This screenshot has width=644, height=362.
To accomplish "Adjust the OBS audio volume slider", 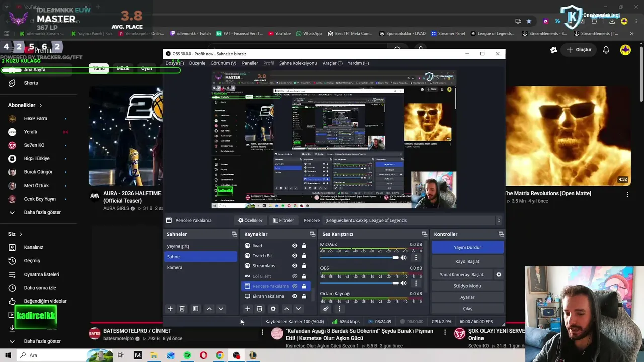I will 360,283.
